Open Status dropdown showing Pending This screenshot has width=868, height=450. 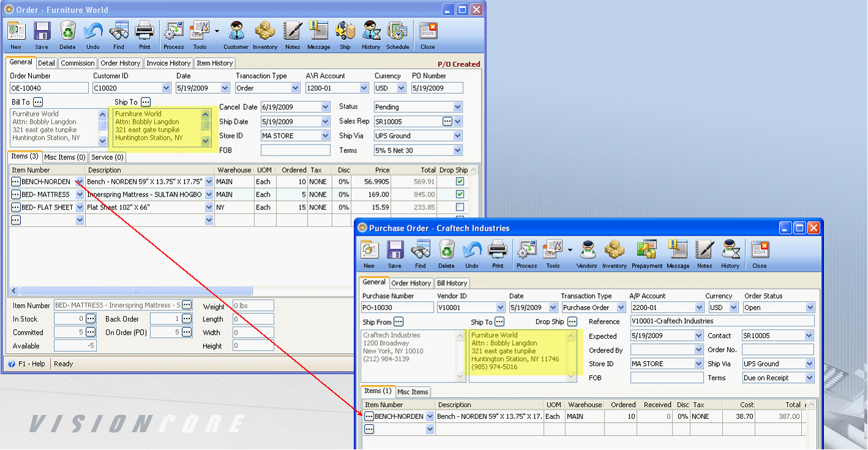pyautogui.click(x=458, y=107)
